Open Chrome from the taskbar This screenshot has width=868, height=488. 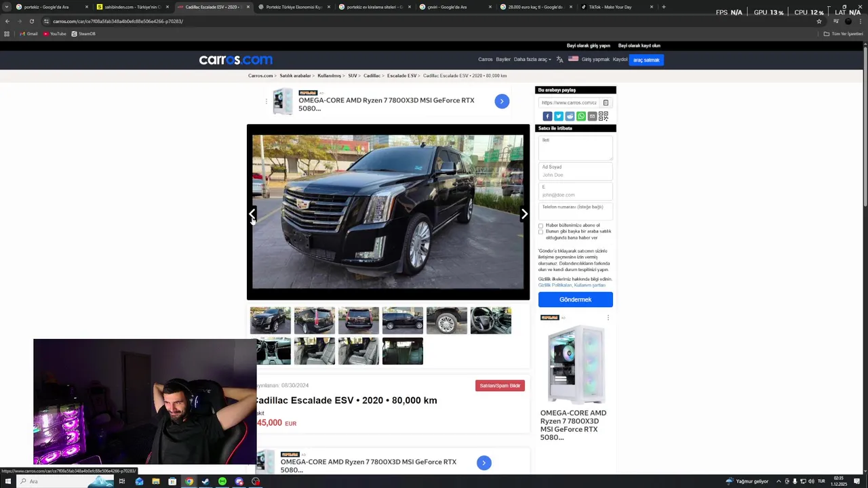coord(189,481)
